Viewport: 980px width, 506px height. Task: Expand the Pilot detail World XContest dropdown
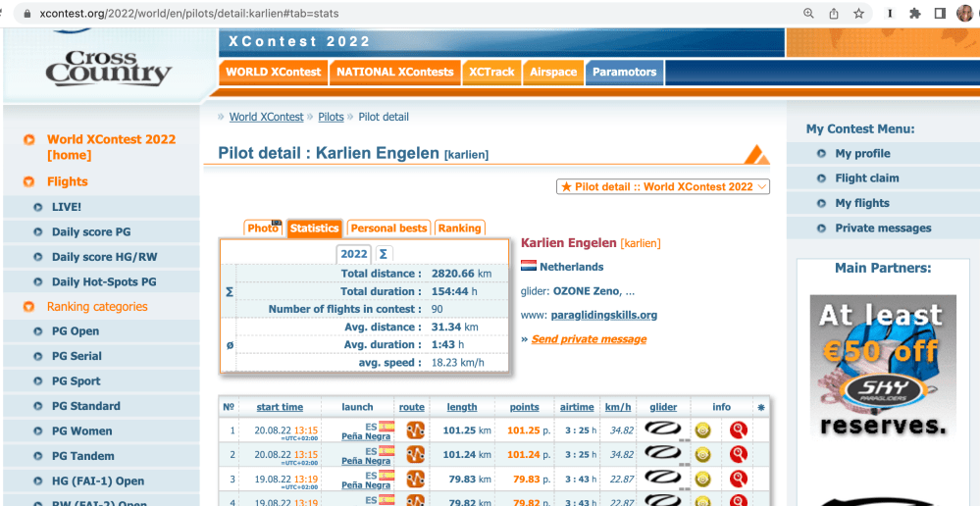point(663,186)
